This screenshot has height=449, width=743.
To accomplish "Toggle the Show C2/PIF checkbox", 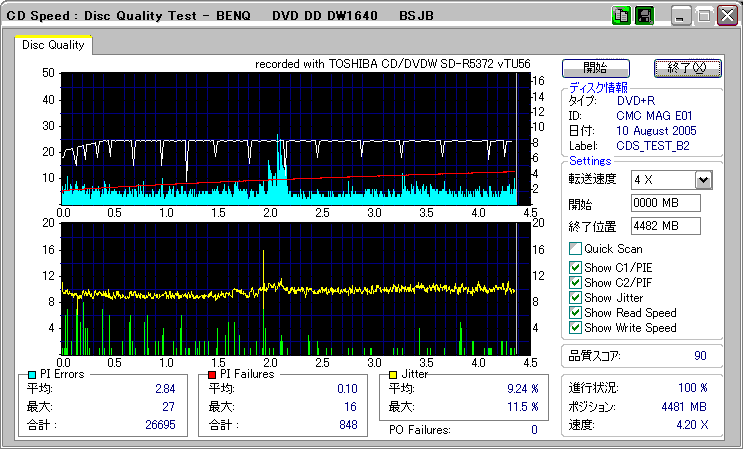I will (575, 282).
